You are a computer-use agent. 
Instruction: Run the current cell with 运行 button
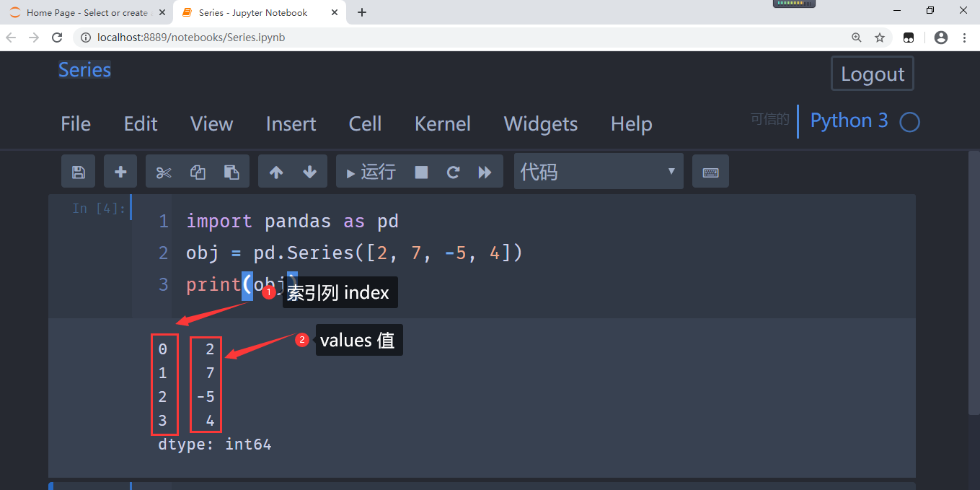click(x=371, y=172)
